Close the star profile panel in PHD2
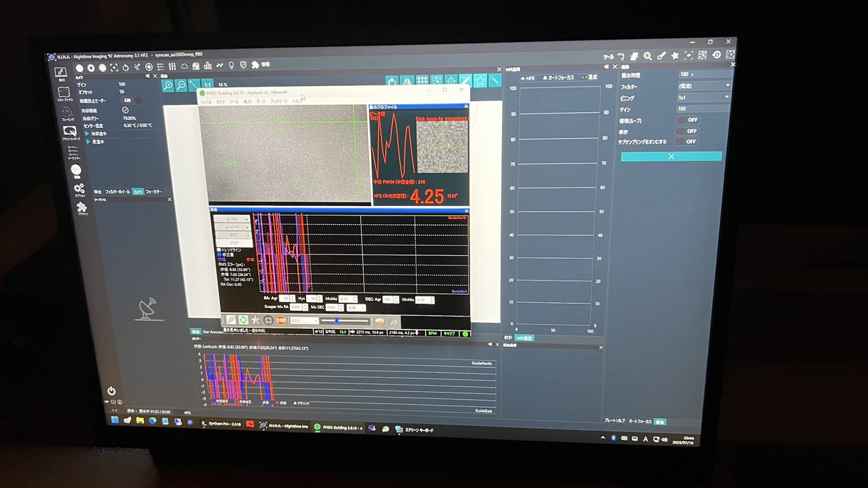 [466, 107]
